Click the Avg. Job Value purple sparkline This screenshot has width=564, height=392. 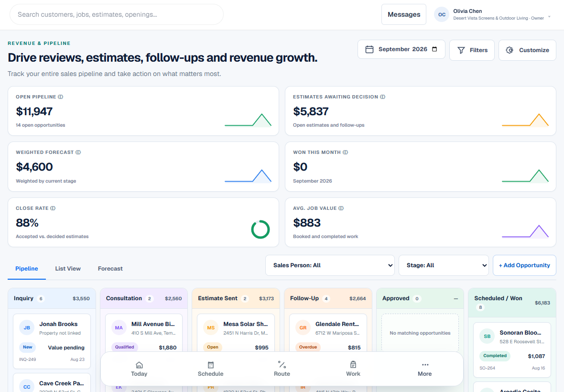pos(525,231)
